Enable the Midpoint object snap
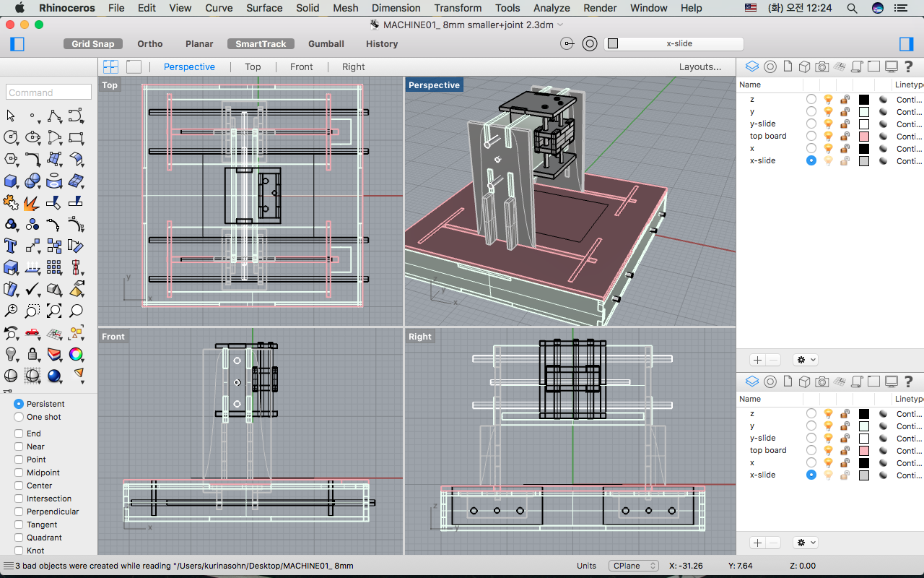The image size is (924, 578). [19, 473]
